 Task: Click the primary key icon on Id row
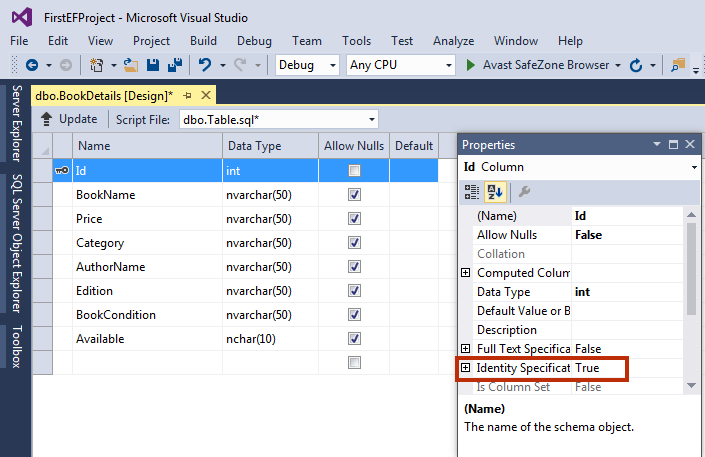(x=62, y=170)
